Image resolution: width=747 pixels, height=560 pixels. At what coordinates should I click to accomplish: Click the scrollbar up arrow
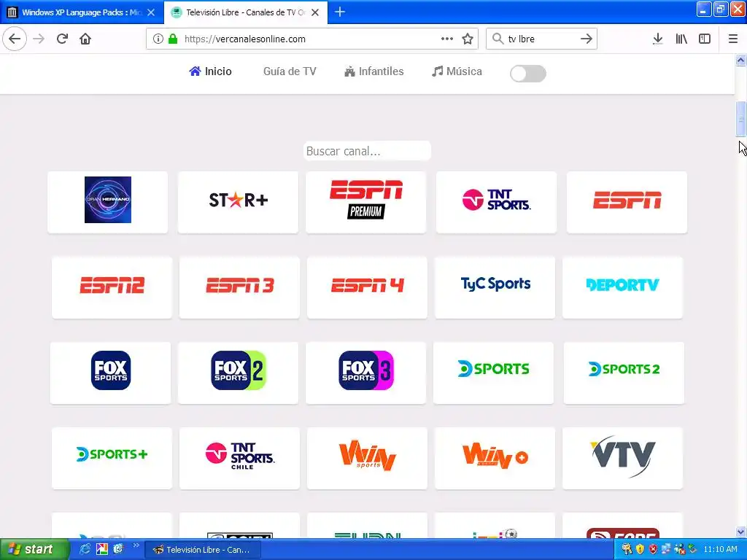[740, 60]
